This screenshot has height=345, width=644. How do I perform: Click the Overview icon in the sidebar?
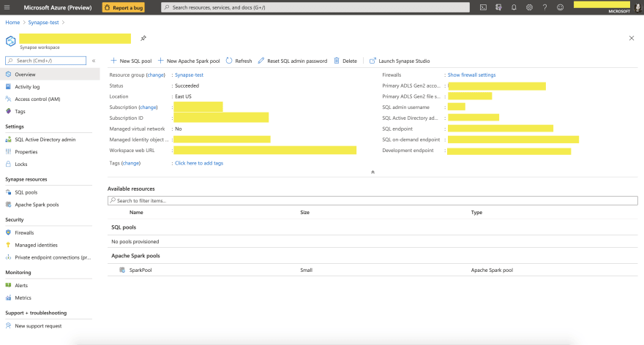(8, 75)
